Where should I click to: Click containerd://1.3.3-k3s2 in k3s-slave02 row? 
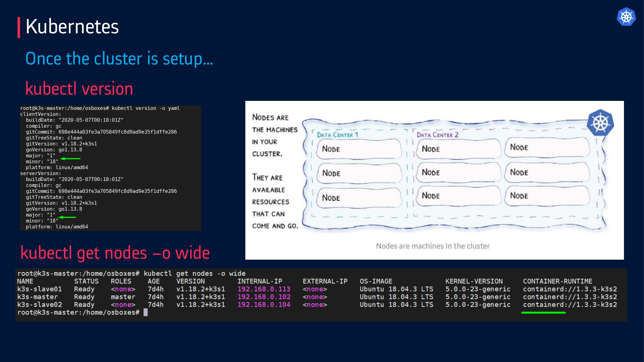pyautogui.click(x=570, y=305)
